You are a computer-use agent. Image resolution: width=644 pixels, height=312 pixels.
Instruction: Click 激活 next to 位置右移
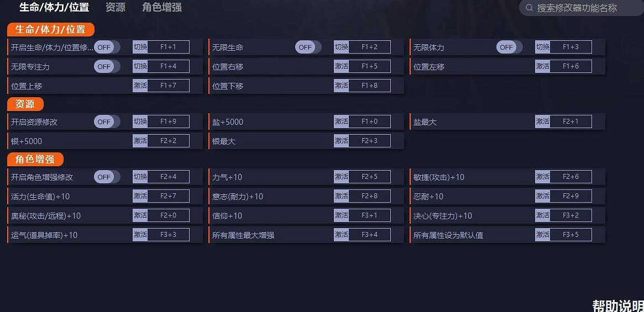(341, 66)
